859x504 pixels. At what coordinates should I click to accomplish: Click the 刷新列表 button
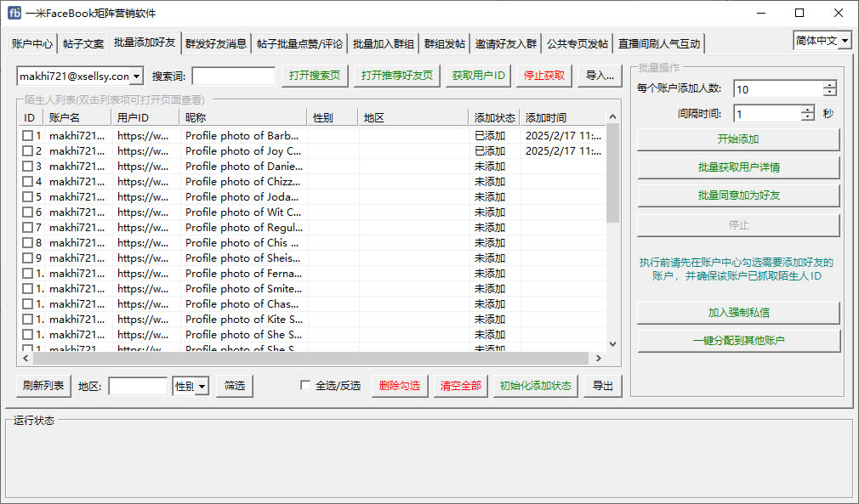44,386
